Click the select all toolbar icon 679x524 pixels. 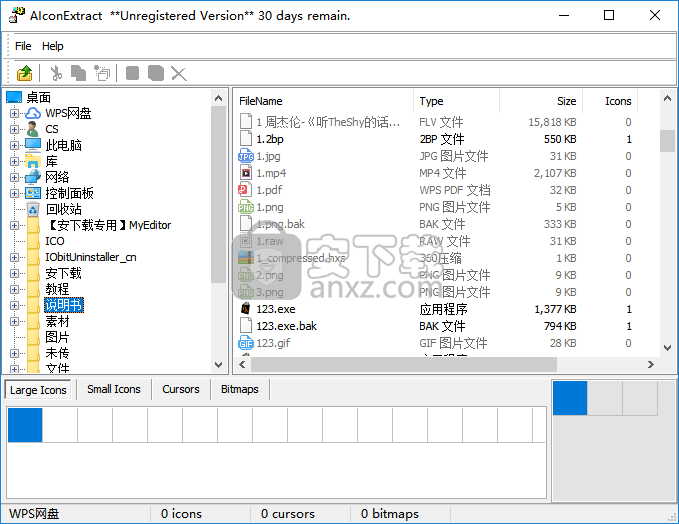click(x=102, y=73)
